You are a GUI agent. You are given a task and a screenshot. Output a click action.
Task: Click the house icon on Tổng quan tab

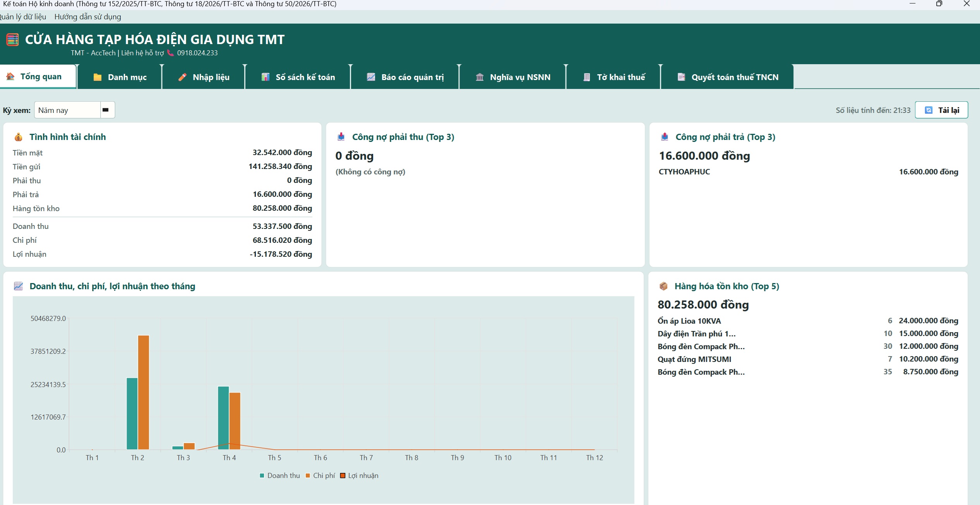coord(10,76)
